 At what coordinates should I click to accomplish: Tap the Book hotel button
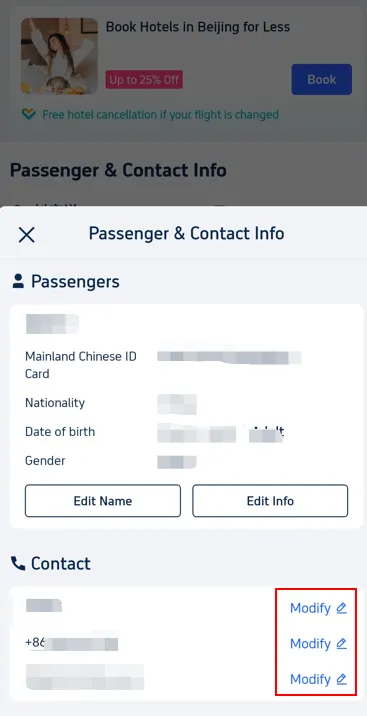pos(321,79)
